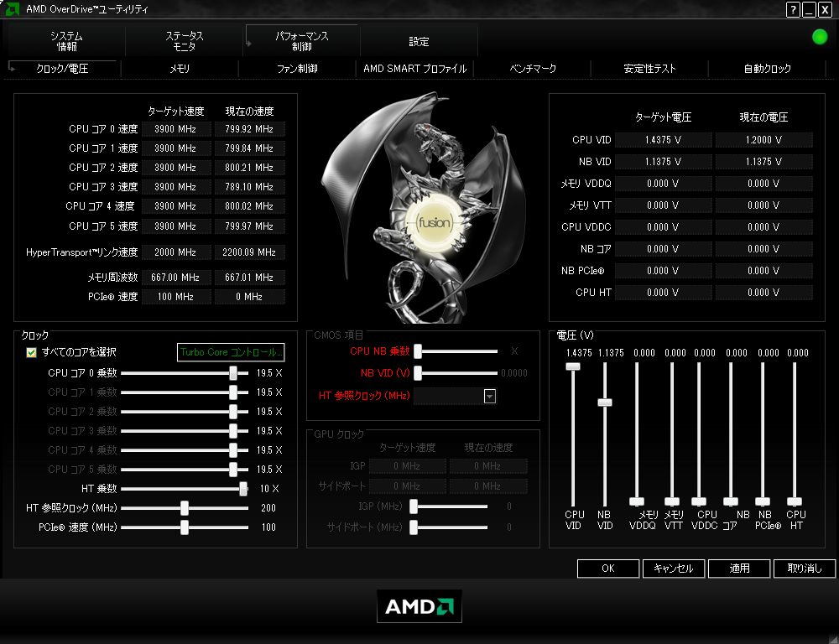The image size is (839, 644).
Task: Click the NB コア vertical slider handle
Action: tap(731, 501)
